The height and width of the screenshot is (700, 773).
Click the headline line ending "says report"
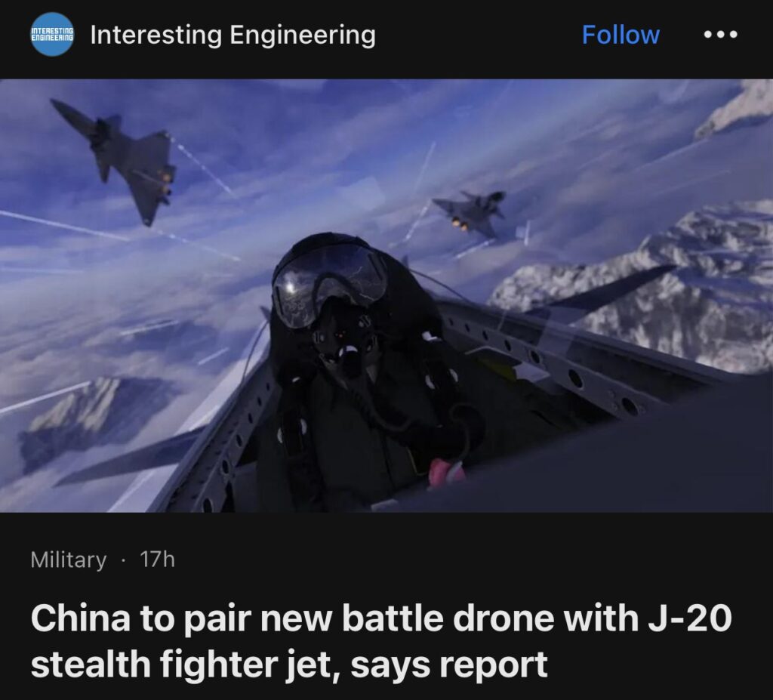click(x=289, y=665)
